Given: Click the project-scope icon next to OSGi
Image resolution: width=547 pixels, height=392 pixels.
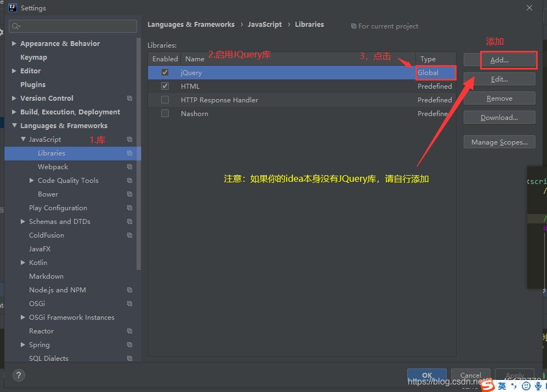Looking at the screenshot, I should [129, 303].
